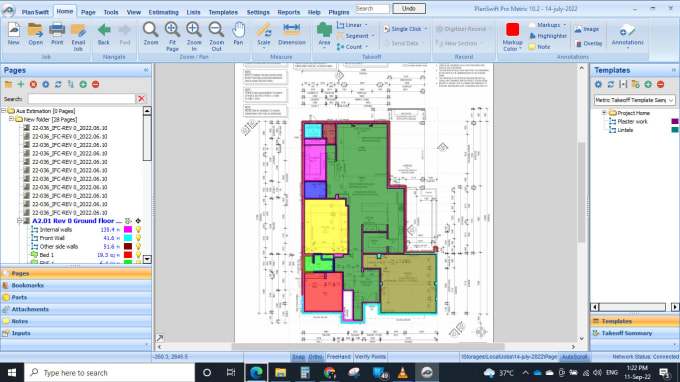Image resolution: width=680 pixels, height=382 pixels.
Task: Clear the Pages search with red X
Action: pos(141,98)
